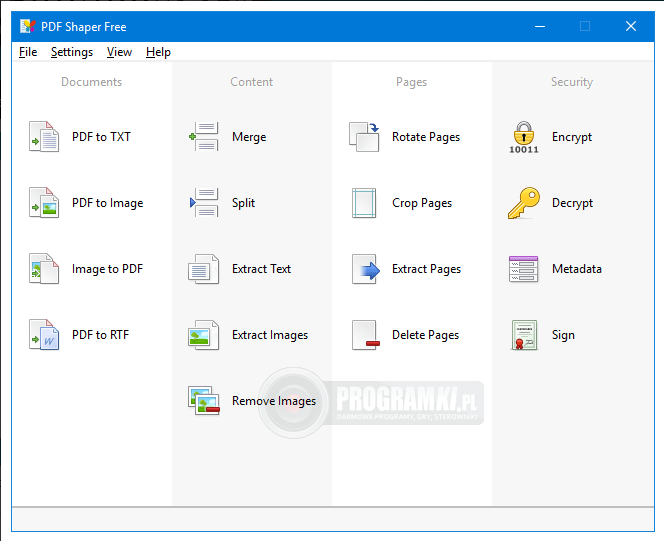Click the Pages column heading

[x=412, y=82]
